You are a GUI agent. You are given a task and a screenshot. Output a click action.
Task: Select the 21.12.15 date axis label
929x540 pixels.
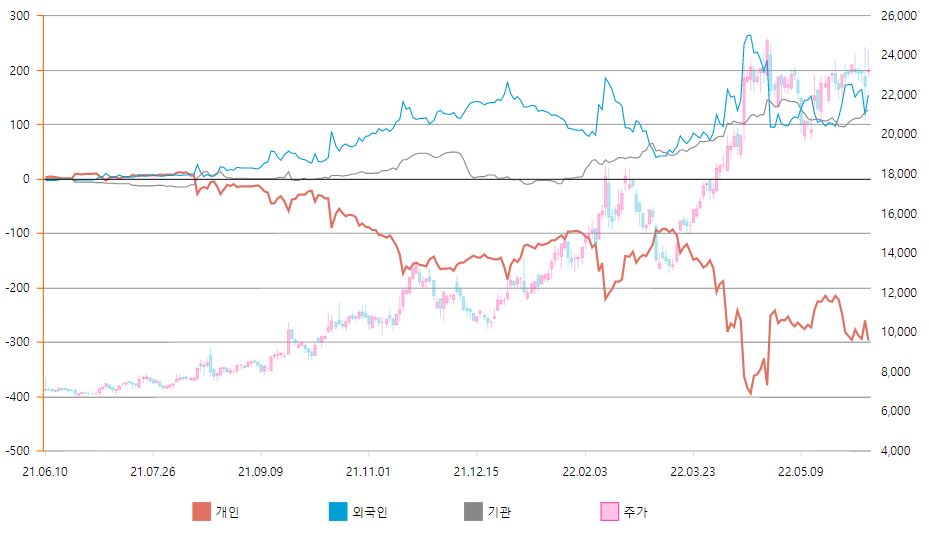coord(476,470)
